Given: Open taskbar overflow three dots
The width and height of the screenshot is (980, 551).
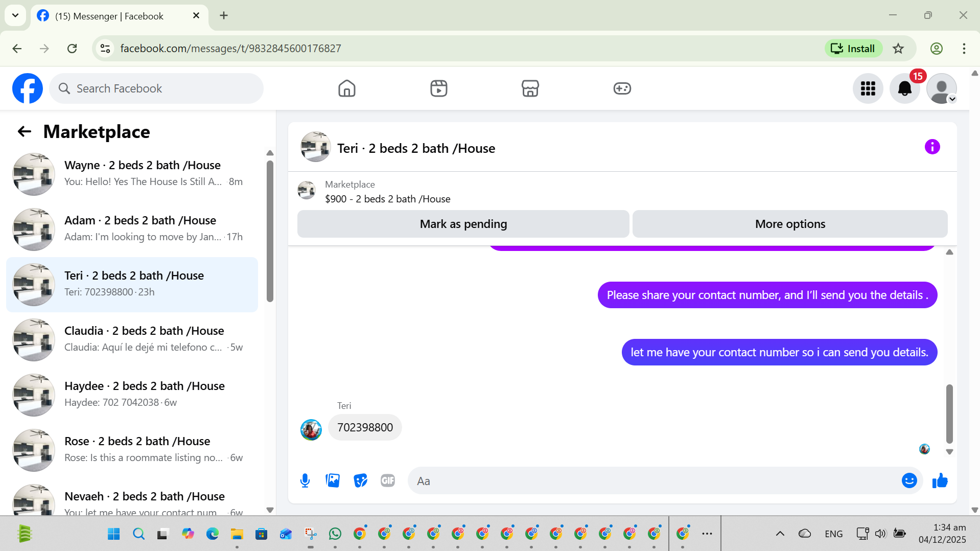Looking at the screenshot, I should click(x=707, y=534).
